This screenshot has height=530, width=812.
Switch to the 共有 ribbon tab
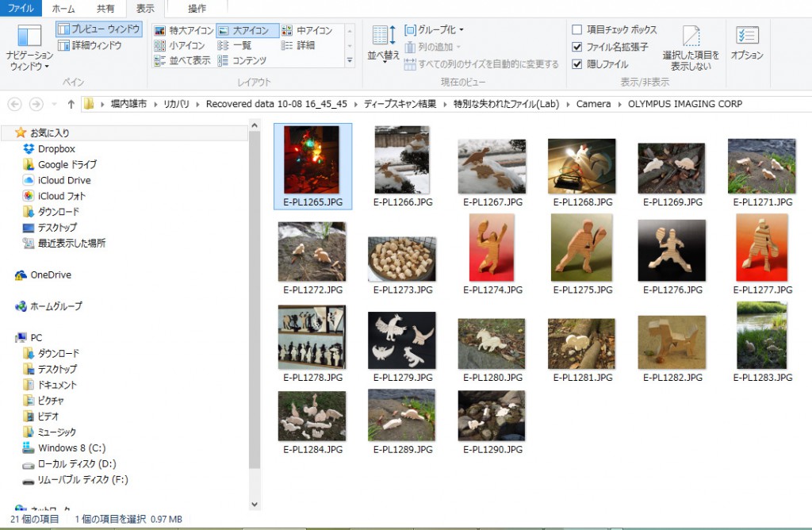click(x=105, y=8)
